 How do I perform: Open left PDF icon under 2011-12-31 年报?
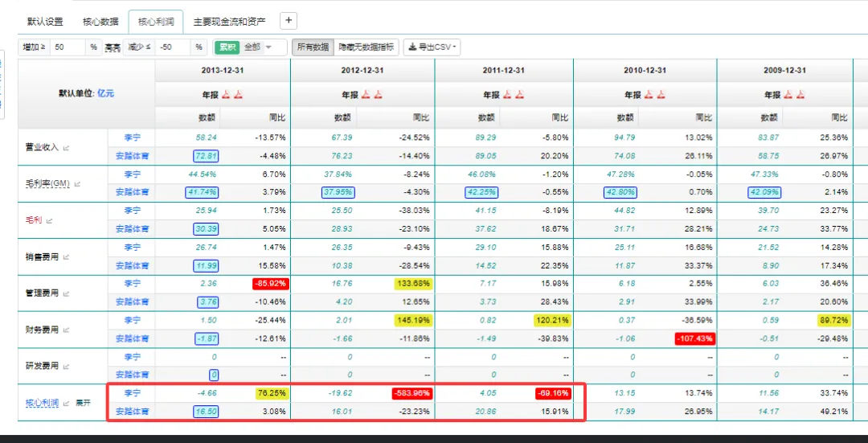[x=507, y=95]
